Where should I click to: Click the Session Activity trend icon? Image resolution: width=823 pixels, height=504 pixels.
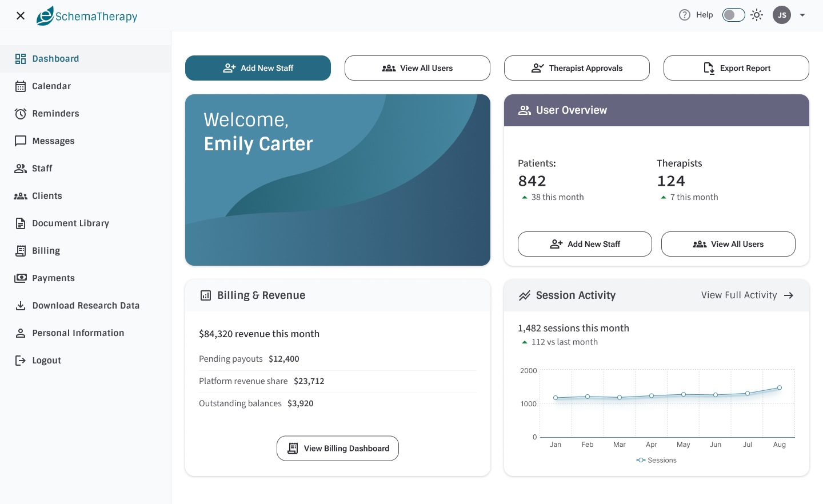click(525, 295)
